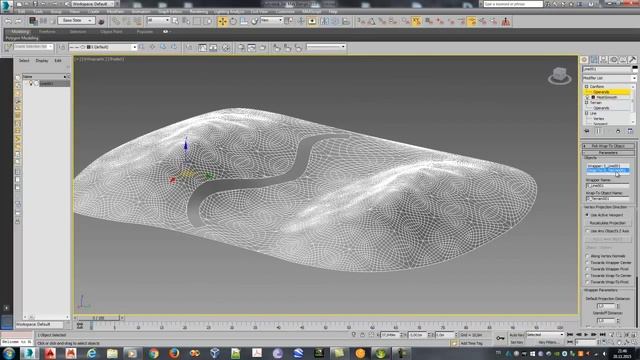Open the Create command panel tab
The image size is (640, 360).
(x=584, y=60)
